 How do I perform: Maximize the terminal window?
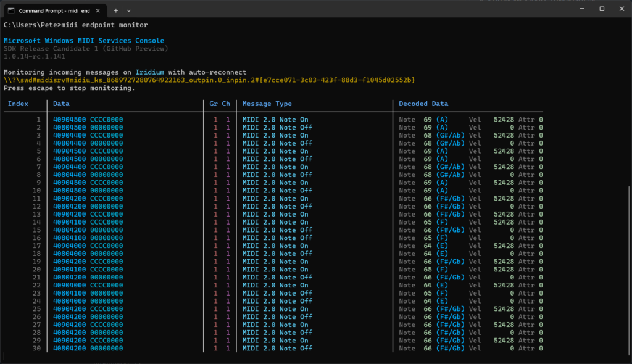(601, 9)
